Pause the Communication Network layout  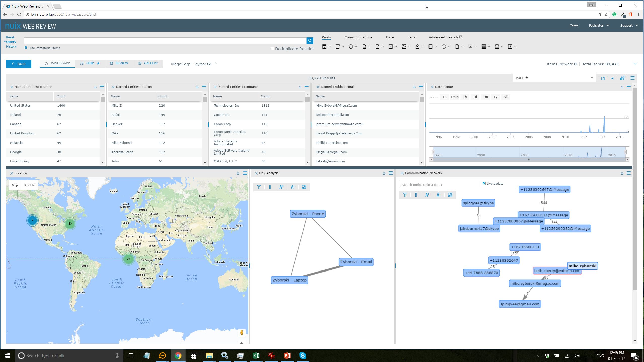point(416,195)
